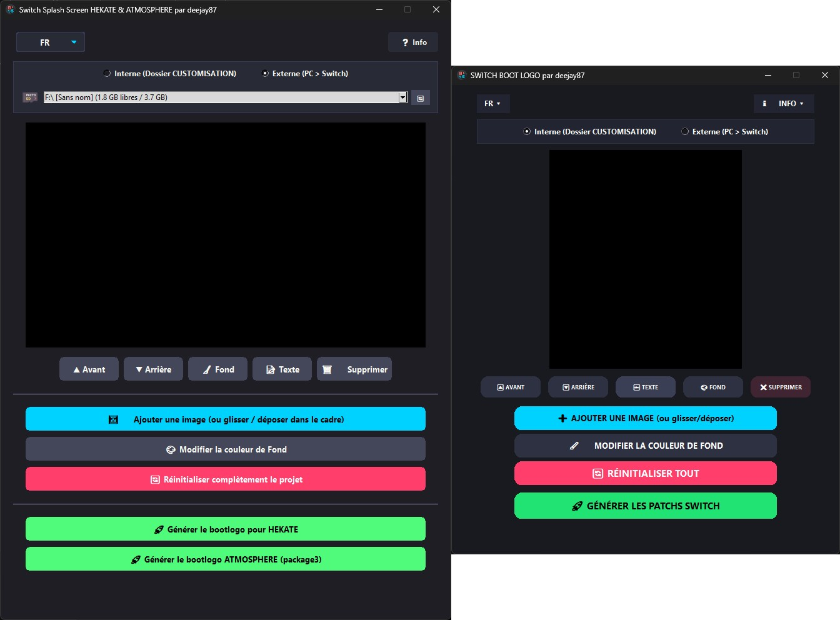Click Supprimer trash icon in left window
Image resolution: width=840 pixels, height=620 pixels.
pos(327,369)
